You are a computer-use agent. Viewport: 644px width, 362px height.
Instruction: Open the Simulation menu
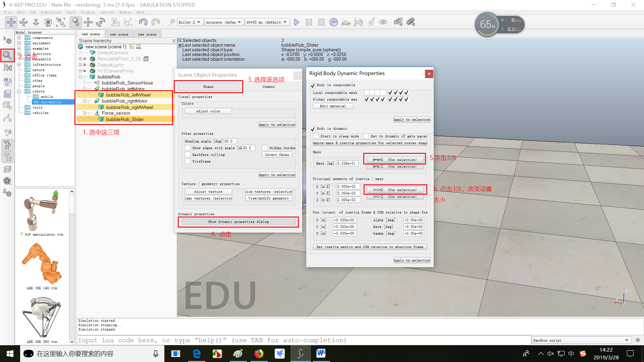[x=51, y=12]
